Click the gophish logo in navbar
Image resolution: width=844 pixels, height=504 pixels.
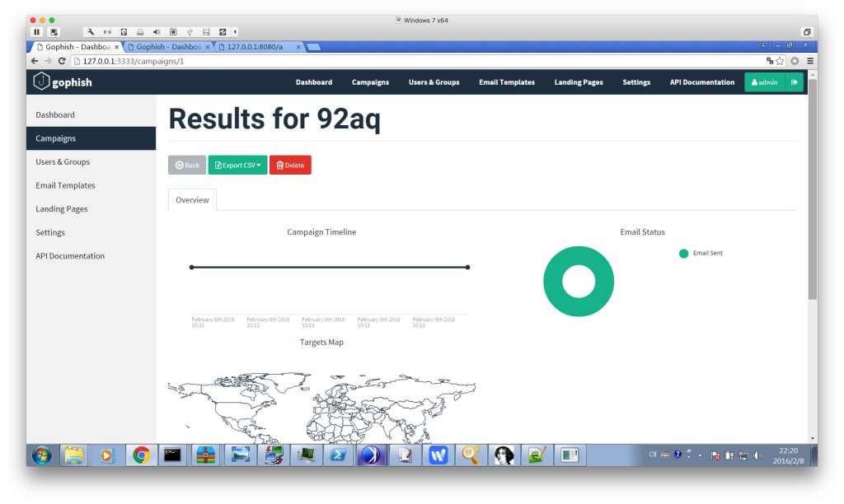[x=63, y=82]
